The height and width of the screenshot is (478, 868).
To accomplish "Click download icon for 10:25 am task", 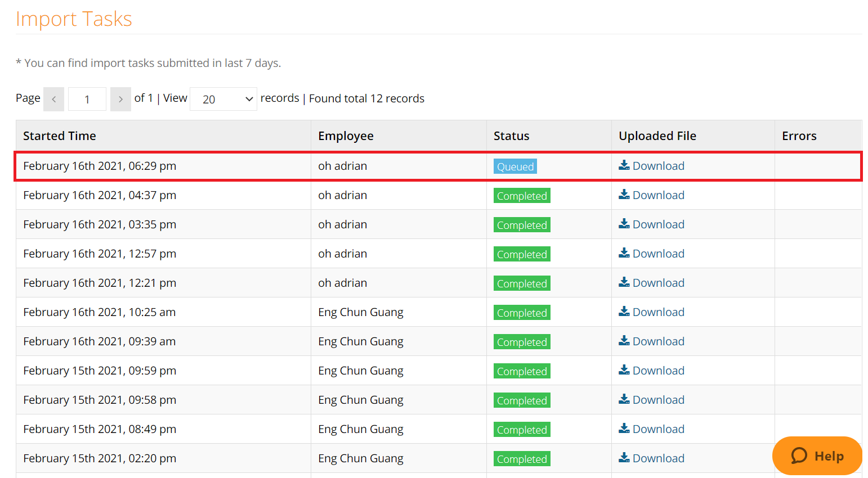I will point(624,312).
